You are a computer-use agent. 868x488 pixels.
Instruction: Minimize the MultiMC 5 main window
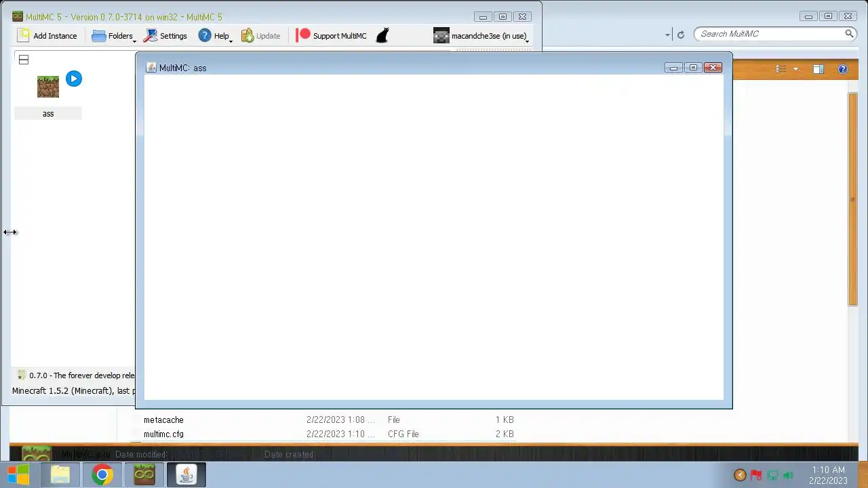483,17
